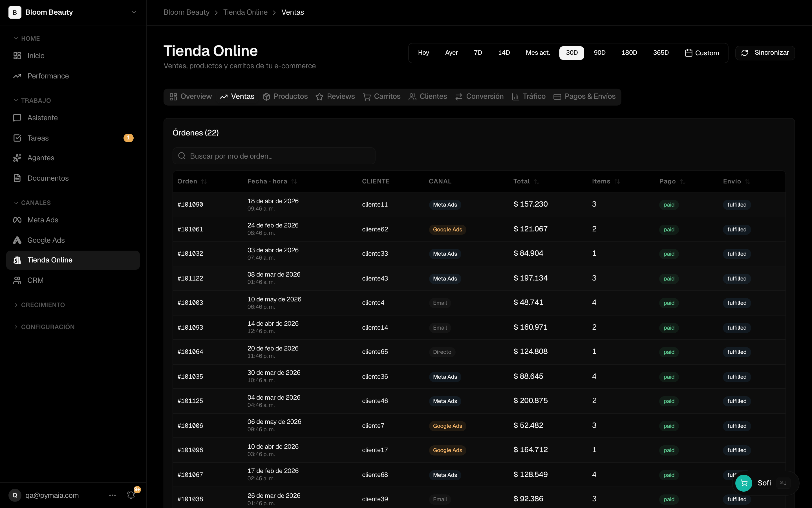
Task: Collapse the TRABAJO sidebar section
Action: (x=32, y=100)
